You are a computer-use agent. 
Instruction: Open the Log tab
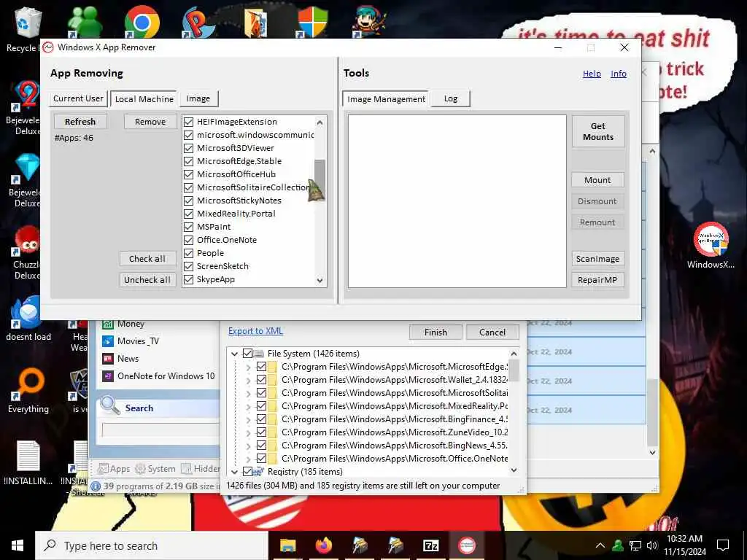[451, 98]
